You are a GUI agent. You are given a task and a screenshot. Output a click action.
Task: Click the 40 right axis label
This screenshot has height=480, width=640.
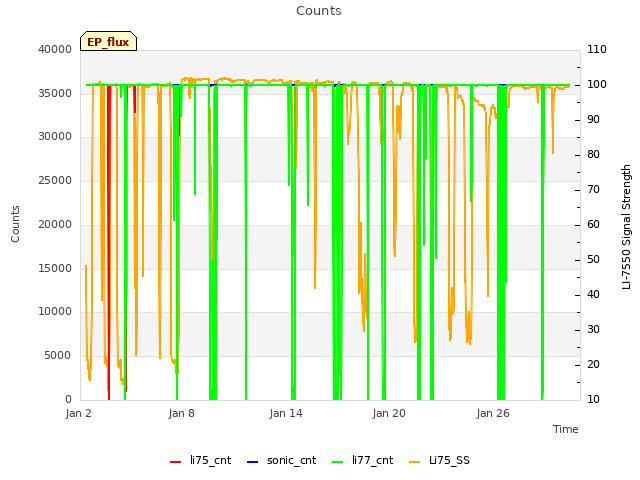click(x=593, y=295)
